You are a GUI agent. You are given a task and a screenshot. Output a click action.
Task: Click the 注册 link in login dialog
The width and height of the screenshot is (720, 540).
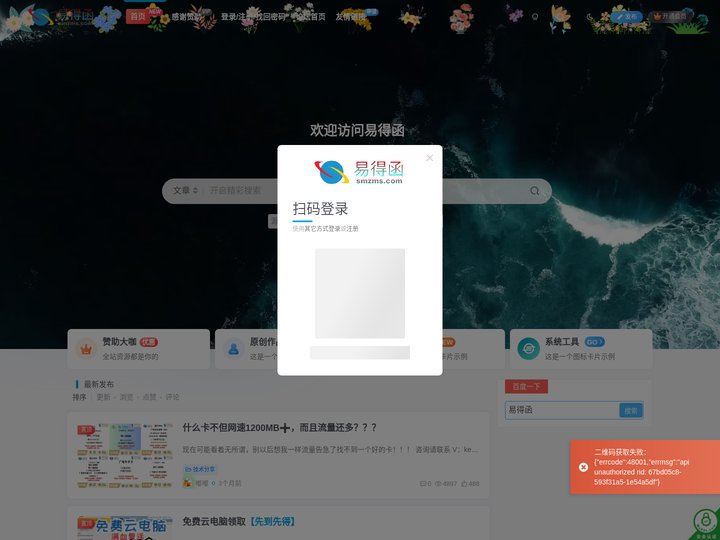click(x=352, y=229)
